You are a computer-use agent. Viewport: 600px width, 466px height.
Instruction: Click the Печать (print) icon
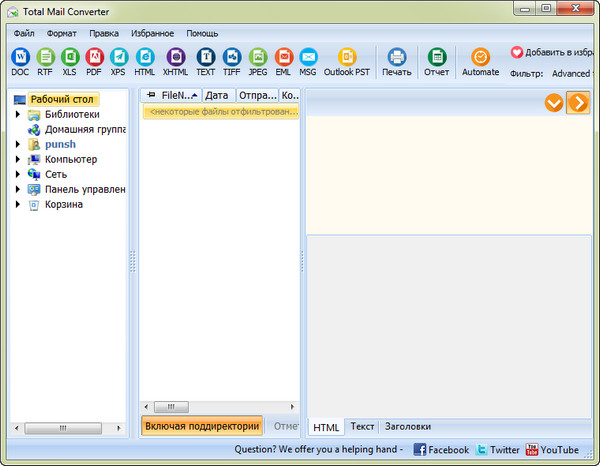(396, 58)
